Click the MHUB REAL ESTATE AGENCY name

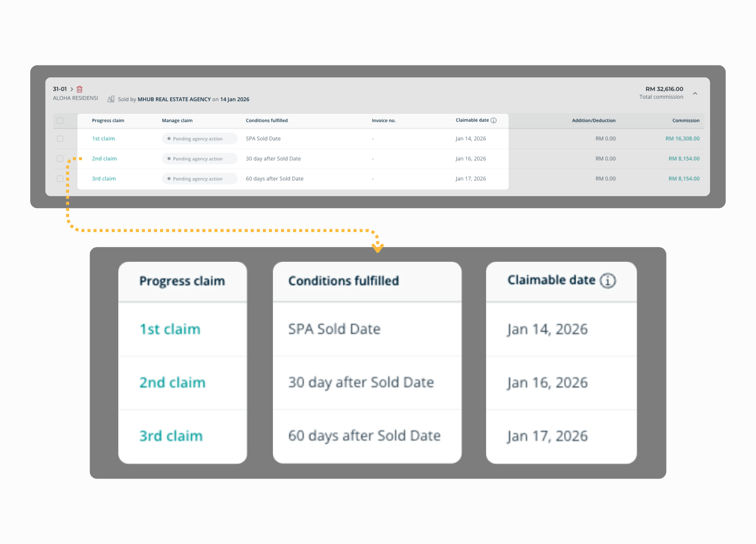(x=174, y=99)
